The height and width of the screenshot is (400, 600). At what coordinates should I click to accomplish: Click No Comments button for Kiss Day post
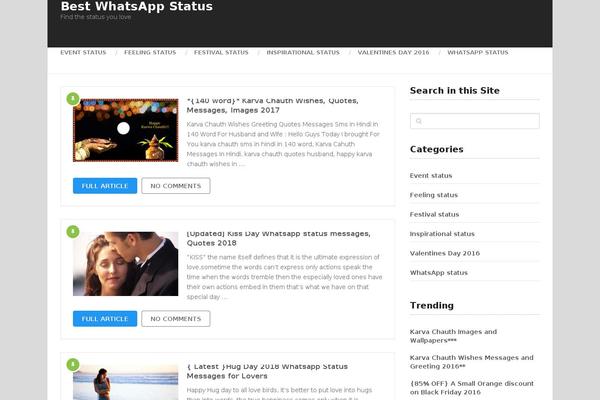coord(176,318)
